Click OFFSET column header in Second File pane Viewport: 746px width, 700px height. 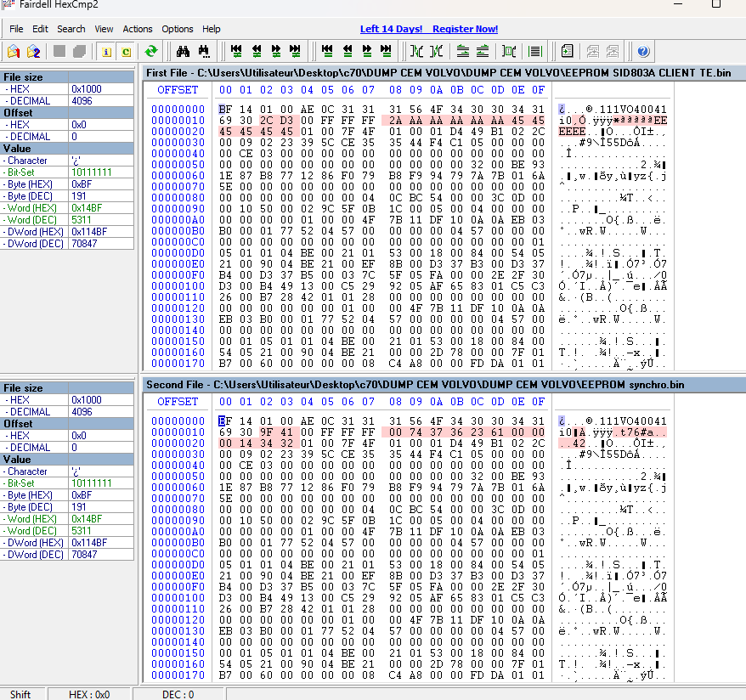coord(178,402)
